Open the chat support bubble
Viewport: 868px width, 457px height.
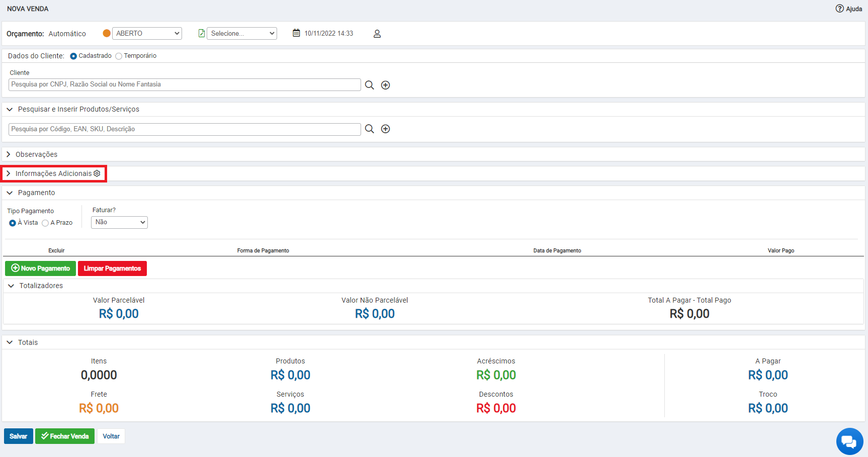(849, 441)
